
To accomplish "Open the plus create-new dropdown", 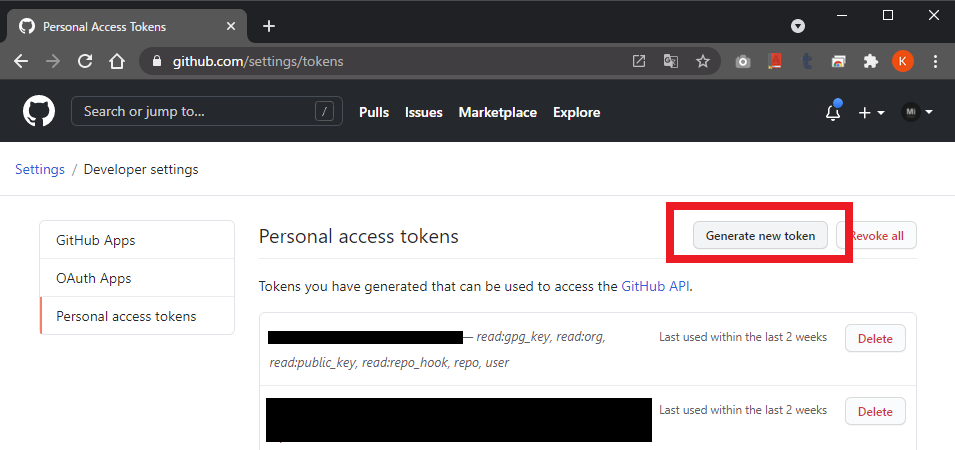I will (871, 113).
